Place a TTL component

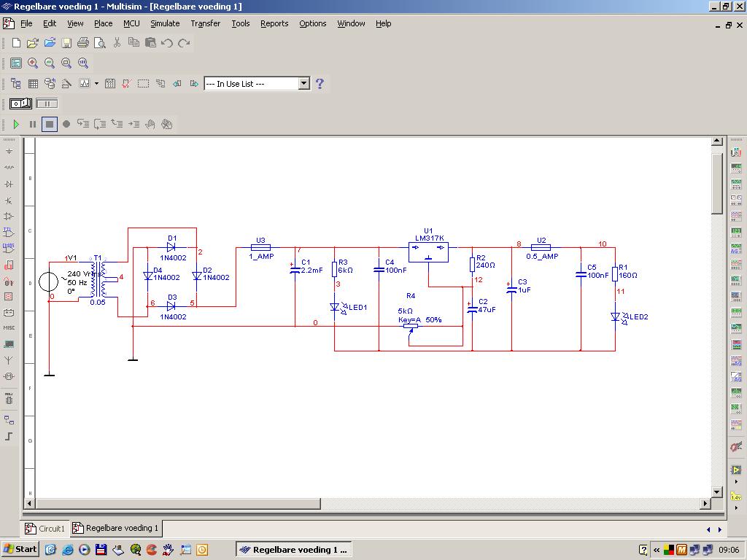coord(9,233)
